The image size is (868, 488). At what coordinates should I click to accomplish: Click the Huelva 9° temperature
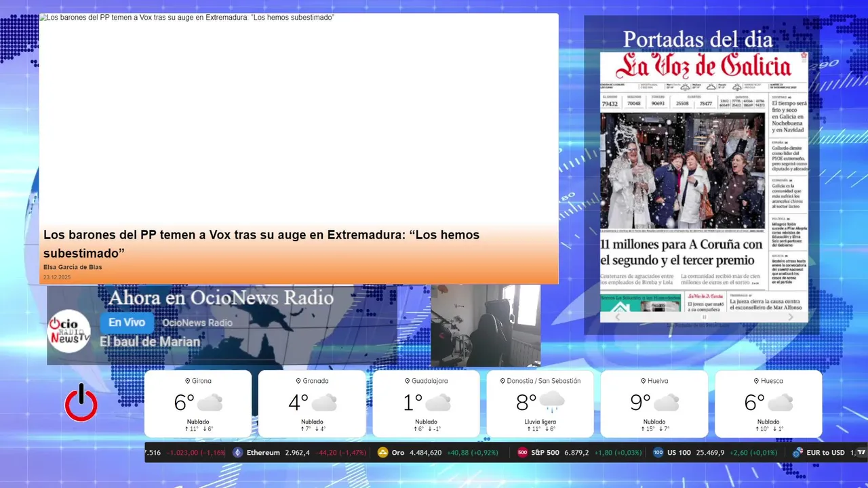click(641, 403)
